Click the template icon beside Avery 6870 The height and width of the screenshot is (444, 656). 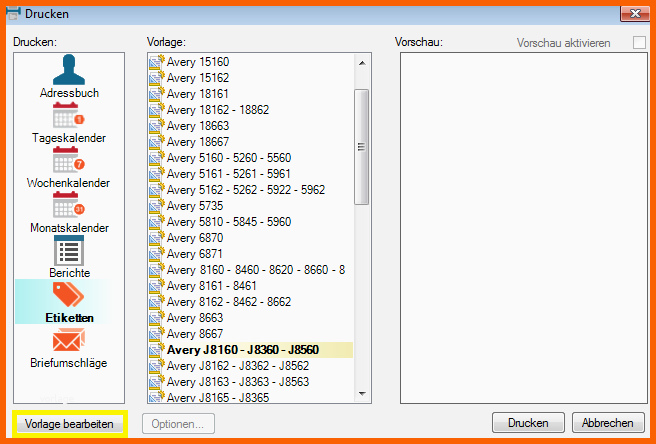coord(157,238)
